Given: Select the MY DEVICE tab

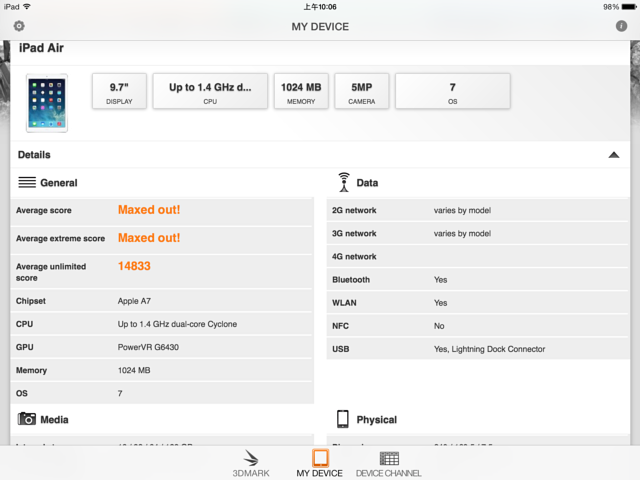Looking at the screenshot, I should coord(320,463).
